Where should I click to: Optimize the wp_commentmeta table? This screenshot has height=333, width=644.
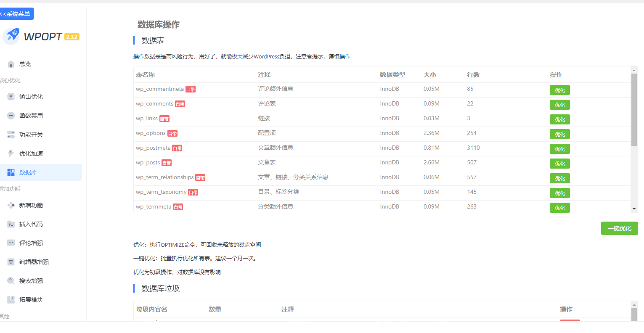pos(559,90)
